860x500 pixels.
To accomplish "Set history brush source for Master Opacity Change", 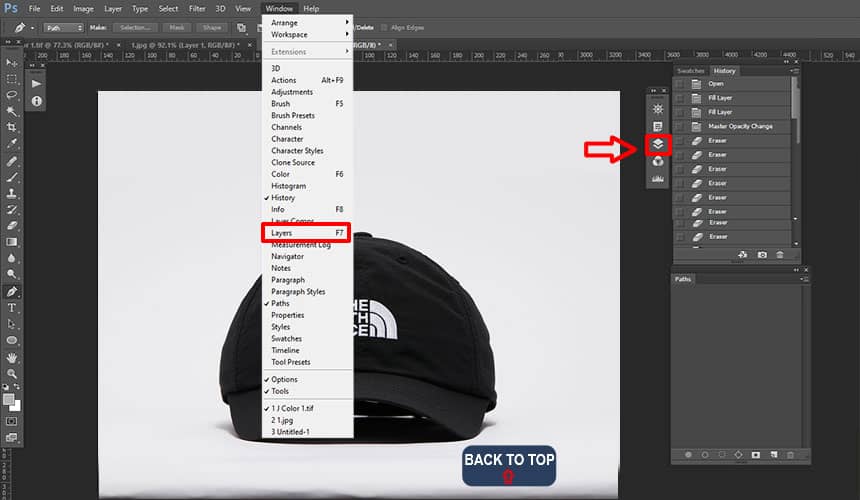I will [x=680, y=127].
